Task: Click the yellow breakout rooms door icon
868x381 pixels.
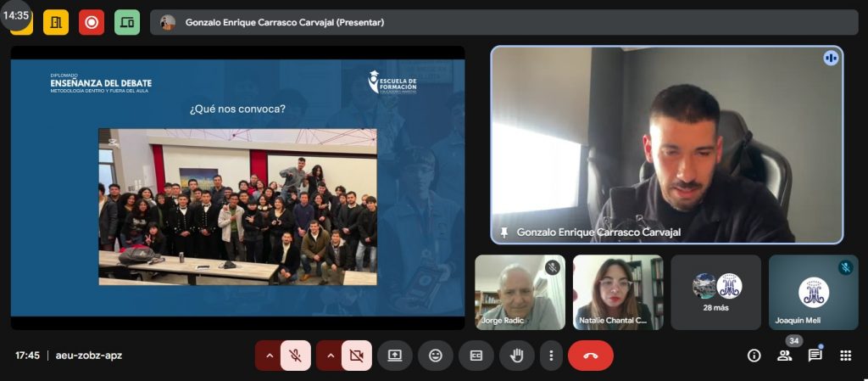Action: (x=56, y=22)
